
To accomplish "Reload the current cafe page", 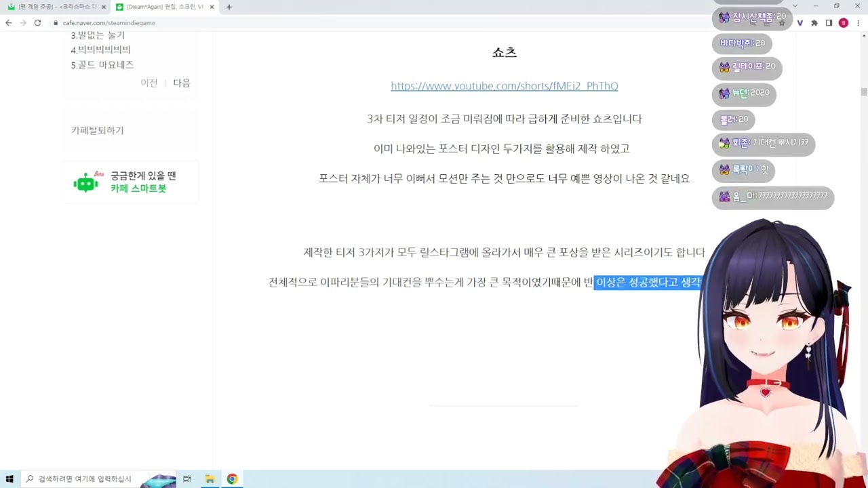I will click(38, 22).
